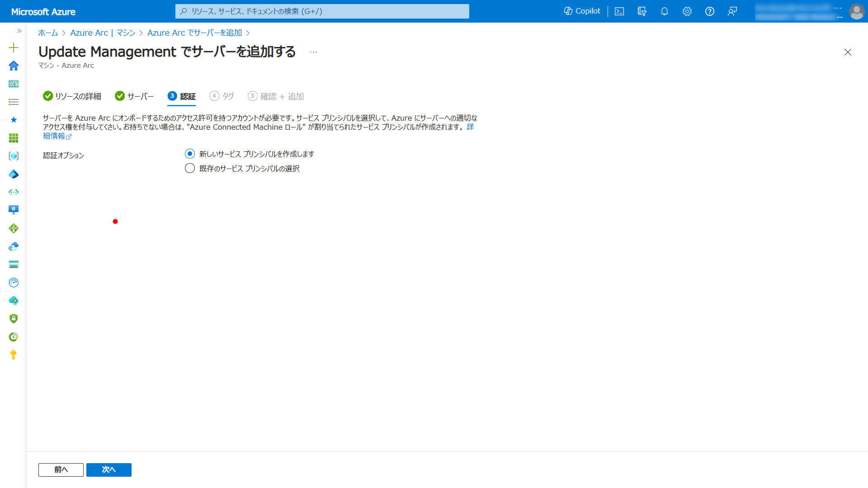Open Virtual machines monitor icon
This screenshot has width=868, height=488.
tap(14, 210)
